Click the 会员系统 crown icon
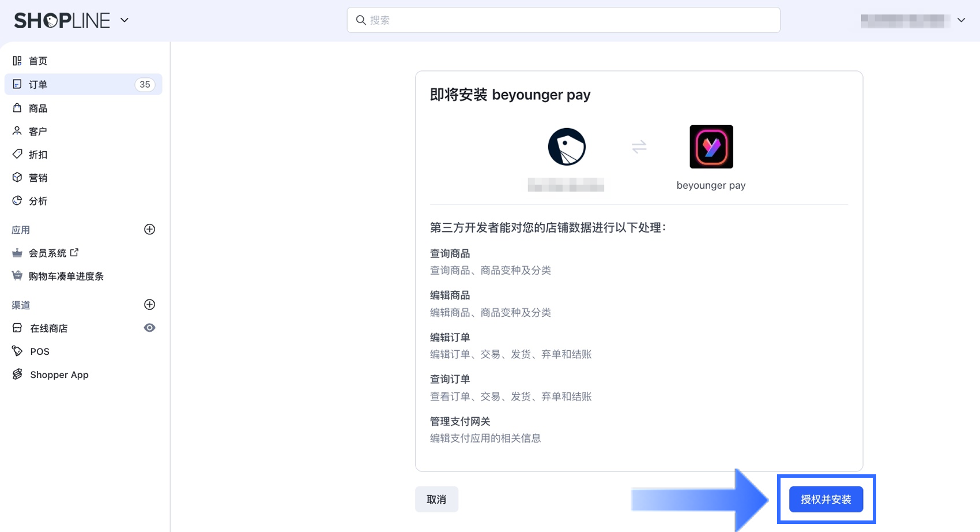Viewport: 980px width, 532px height. click(17, 253)
